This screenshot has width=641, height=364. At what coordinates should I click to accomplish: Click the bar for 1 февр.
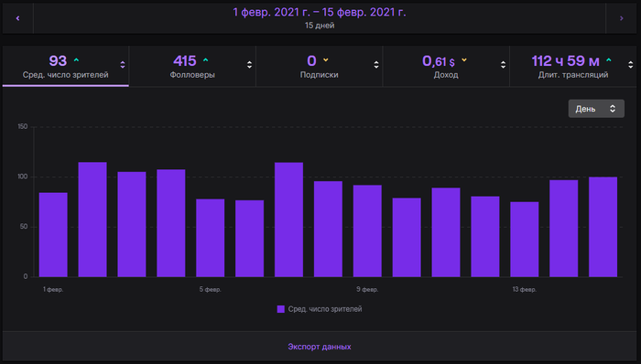coord(53,235)
